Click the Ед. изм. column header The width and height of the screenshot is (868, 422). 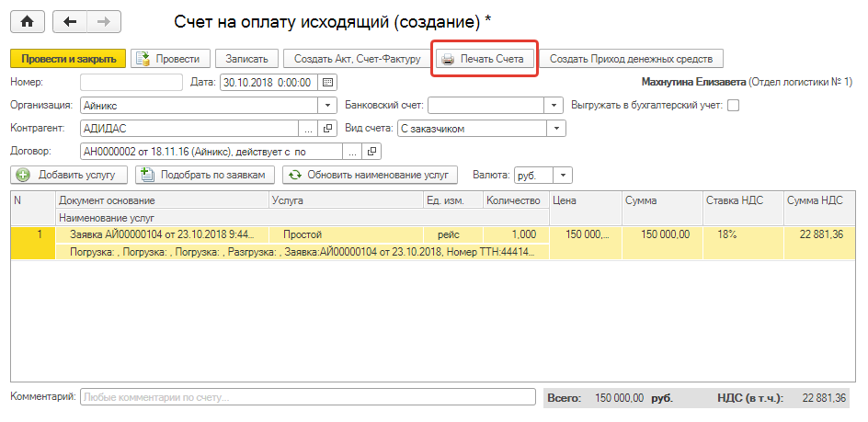pos(452,200)
